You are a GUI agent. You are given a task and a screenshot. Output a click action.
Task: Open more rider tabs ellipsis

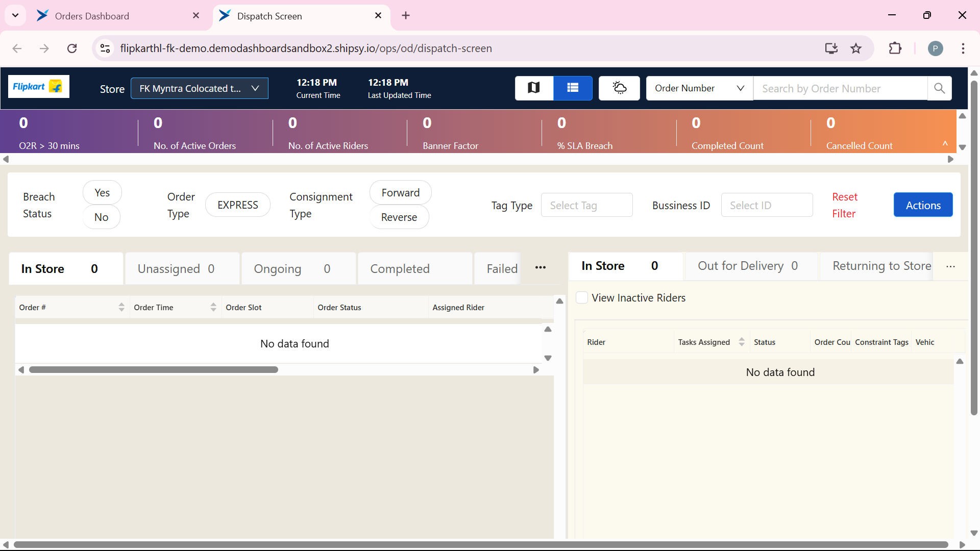pyautogui.click(x=950, y=266)
